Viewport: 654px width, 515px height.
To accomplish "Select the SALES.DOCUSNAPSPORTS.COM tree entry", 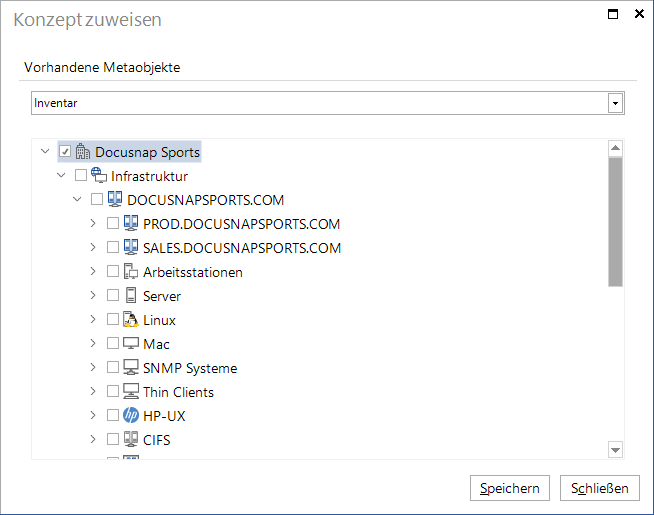I will 242,248.
